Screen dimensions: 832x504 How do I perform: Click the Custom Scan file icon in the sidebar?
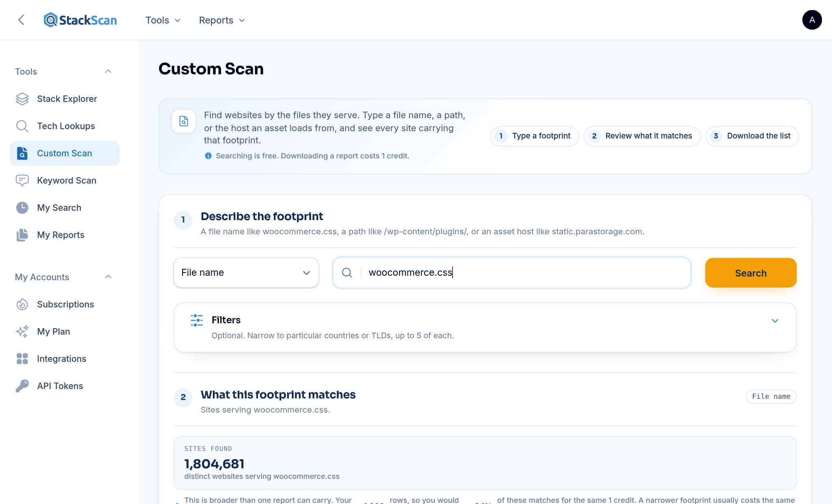(22, 153)
